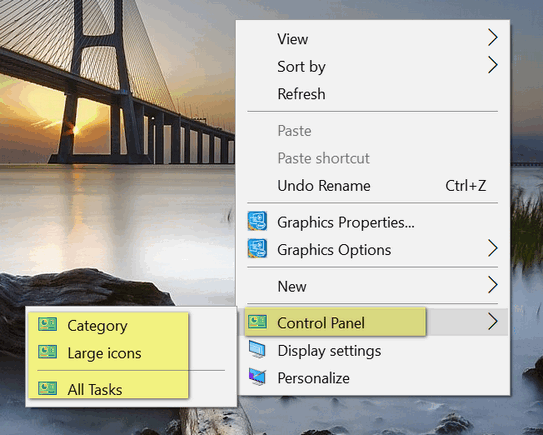Click the Display settings monitor icon
The height and width of the screenshot is (435, 543).
257,350
